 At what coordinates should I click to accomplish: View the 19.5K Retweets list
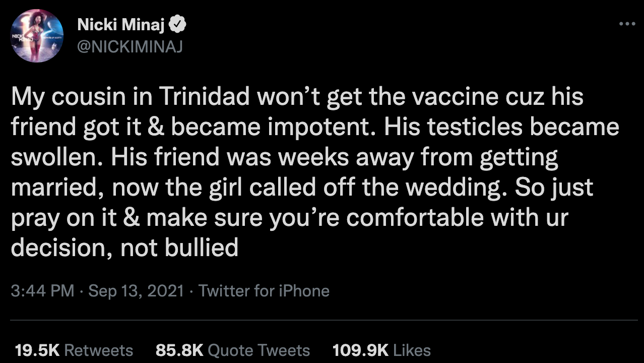coord(75,350)
